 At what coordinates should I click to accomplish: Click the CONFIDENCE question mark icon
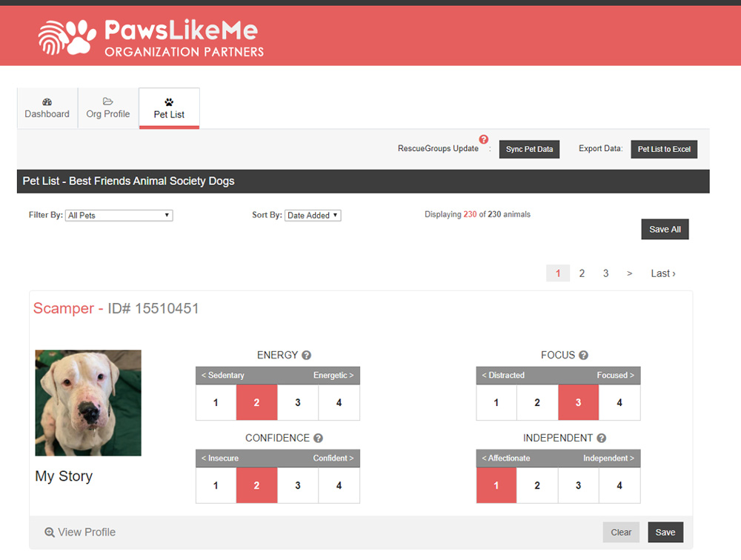coord(319,438)
